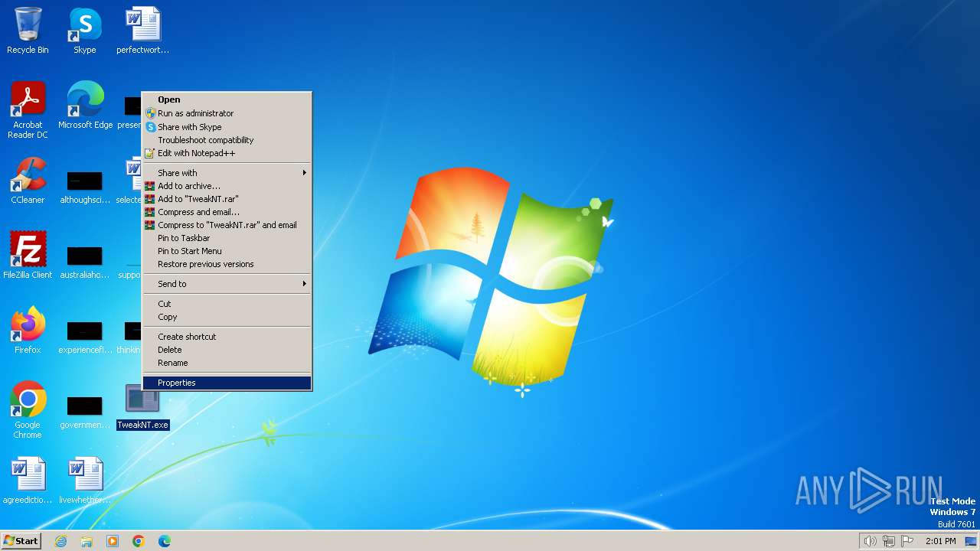Choose Restore previous versions
This screenshot has width=980, height=551.
click(227, 264)
